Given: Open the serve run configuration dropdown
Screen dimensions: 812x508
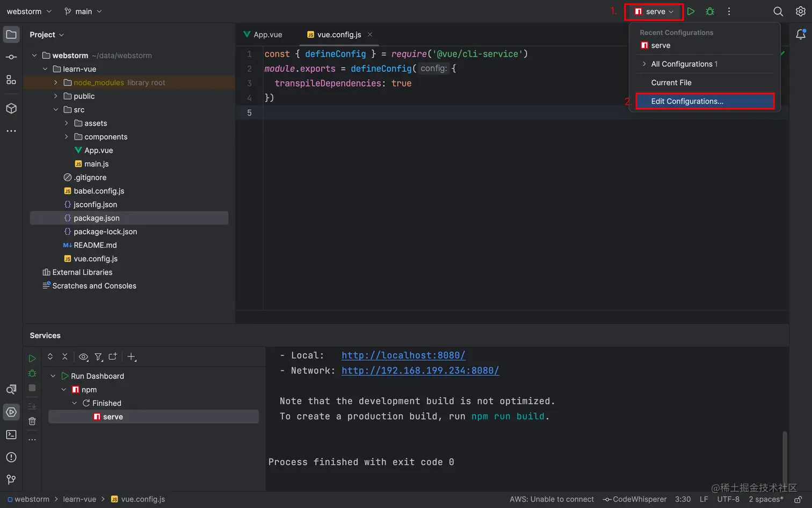Looking at the screenshot, I should (x=654, y=11).
